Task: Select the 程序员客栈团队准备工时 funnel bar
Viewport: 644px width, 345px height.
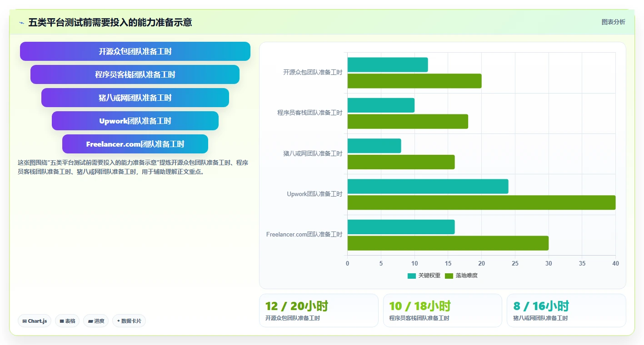Action: [135, 74]
